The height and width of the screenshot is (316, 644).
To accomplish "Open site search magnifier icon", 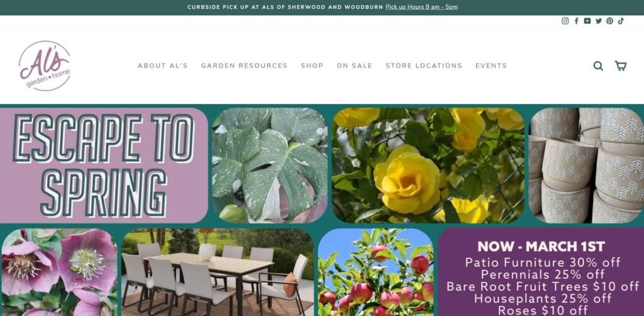I will pos(598,65).
